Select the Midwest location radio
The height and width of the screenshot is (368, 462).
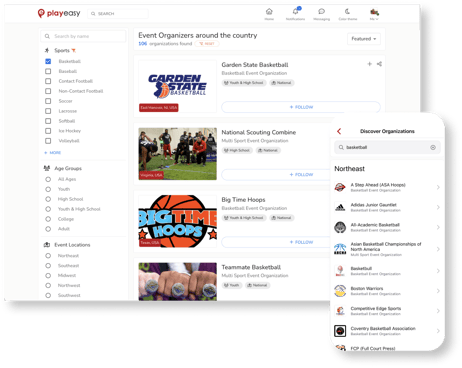point(48,276)
